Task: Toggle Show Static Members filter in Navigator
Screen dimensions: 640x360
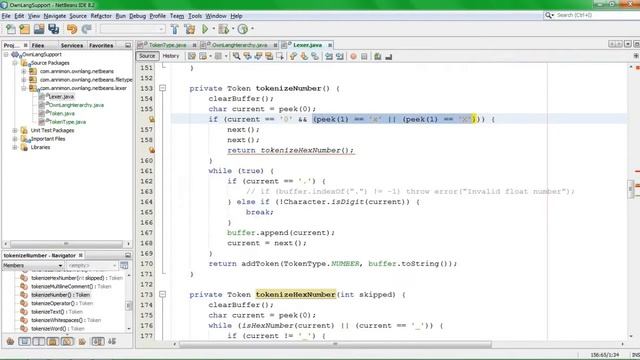Action: [38, 341]
